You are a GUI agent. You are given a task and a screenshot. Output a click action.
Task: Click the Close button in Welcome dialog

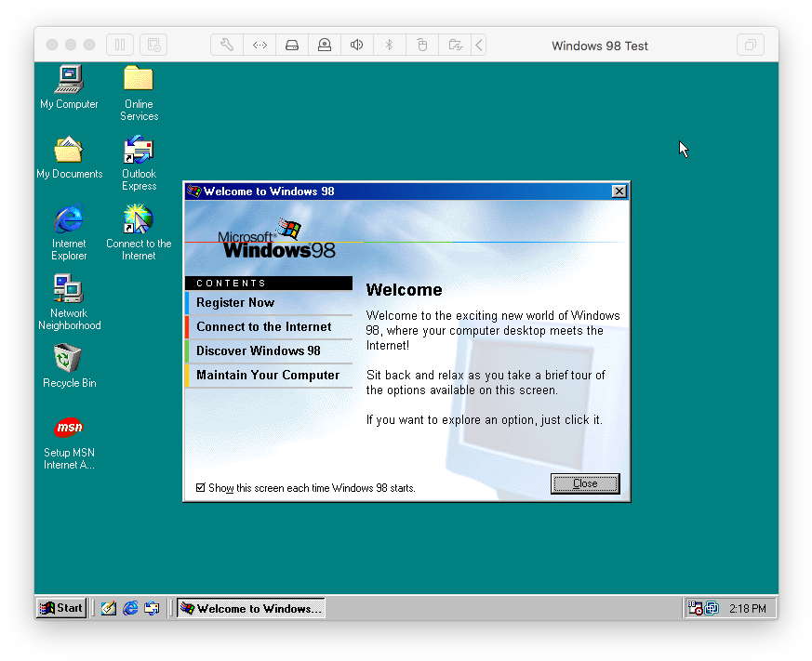(585, 483)
